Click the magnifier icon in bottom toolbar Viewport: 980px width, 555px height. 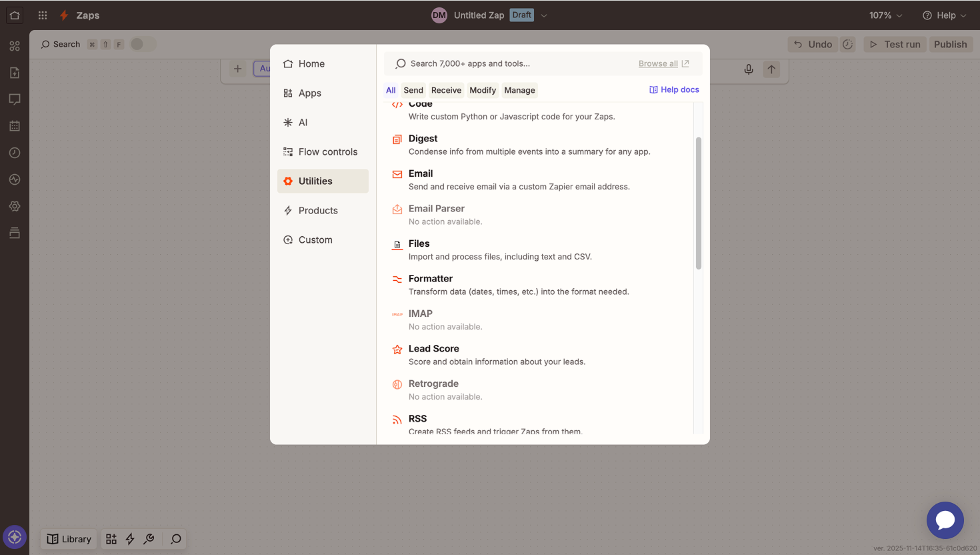[x=176, y=539]
